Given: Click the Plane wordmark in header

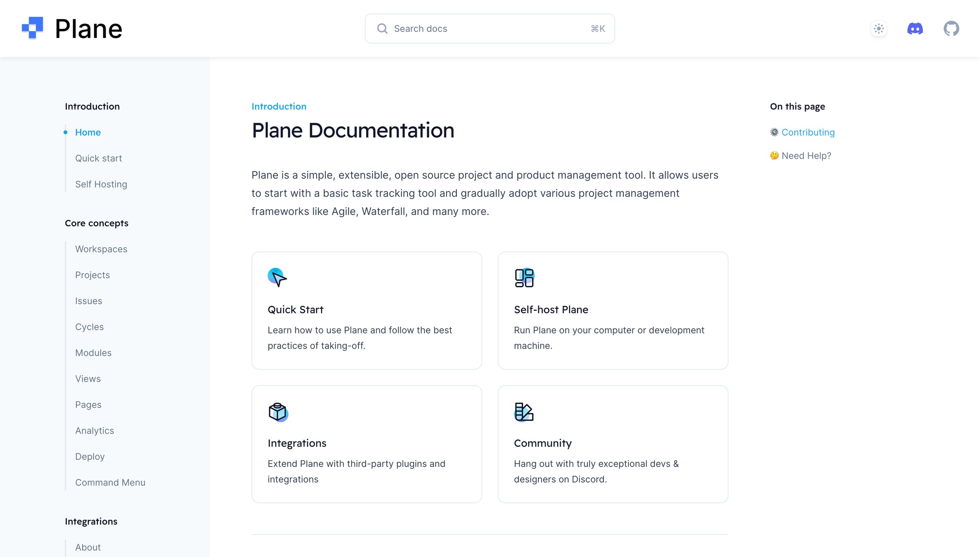Looking at the screenshot, I should (89, 29).
